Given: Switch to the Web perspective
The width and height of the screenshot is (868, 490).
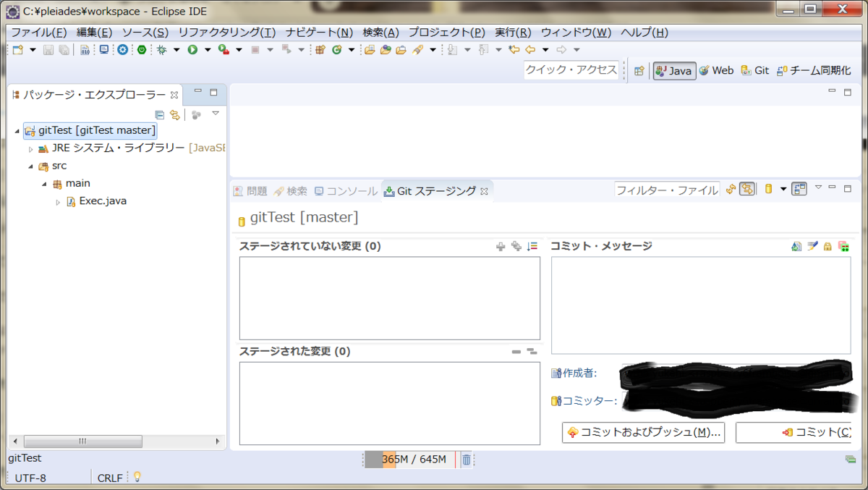Looking at the screenshot, I should pos(716,71).
